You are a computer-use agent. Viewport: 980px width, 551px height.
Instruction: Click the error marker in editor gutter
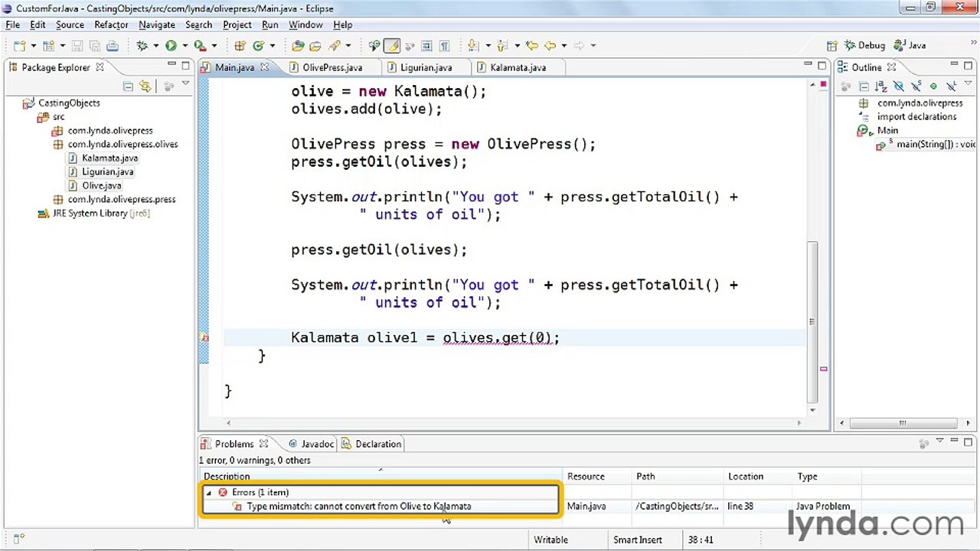204,337
